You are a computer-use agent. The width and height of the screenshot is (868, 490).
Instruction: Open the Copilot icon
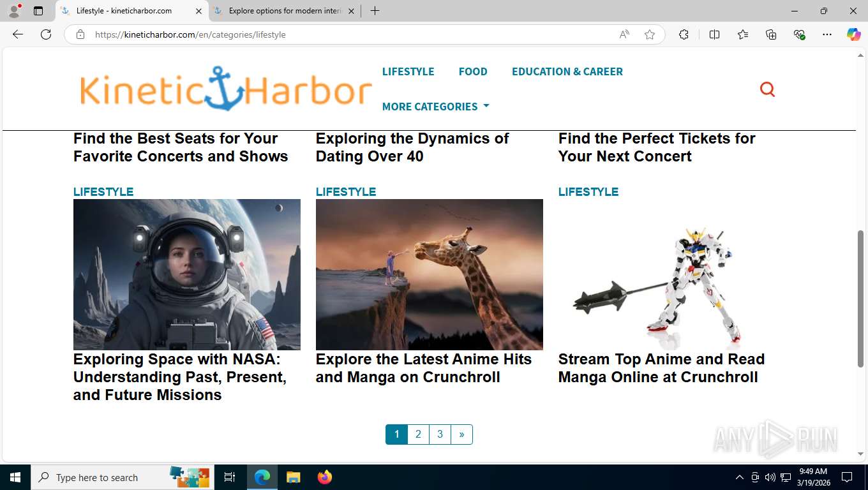pos(854,34)
